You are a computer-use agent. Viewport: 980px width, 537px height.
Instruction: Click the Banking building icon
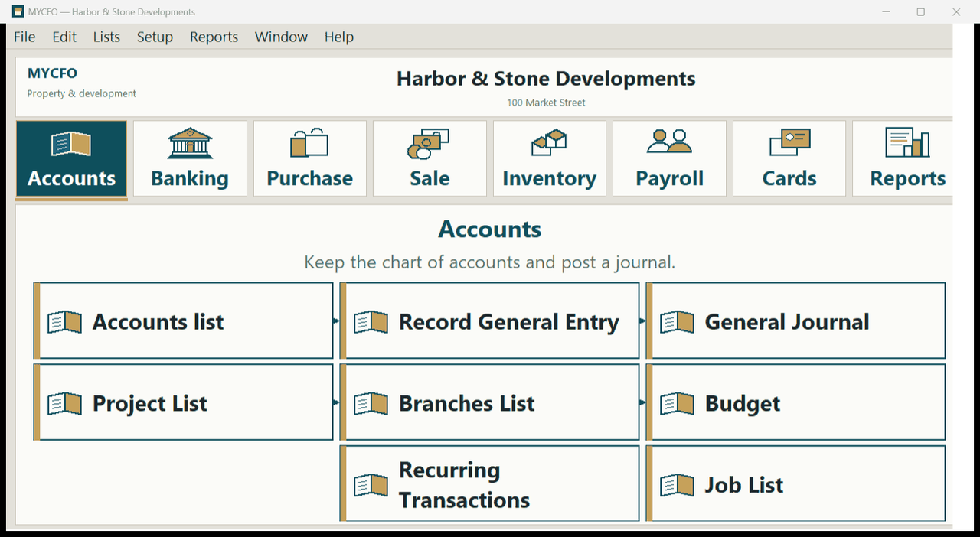click(x=190, y=144)
